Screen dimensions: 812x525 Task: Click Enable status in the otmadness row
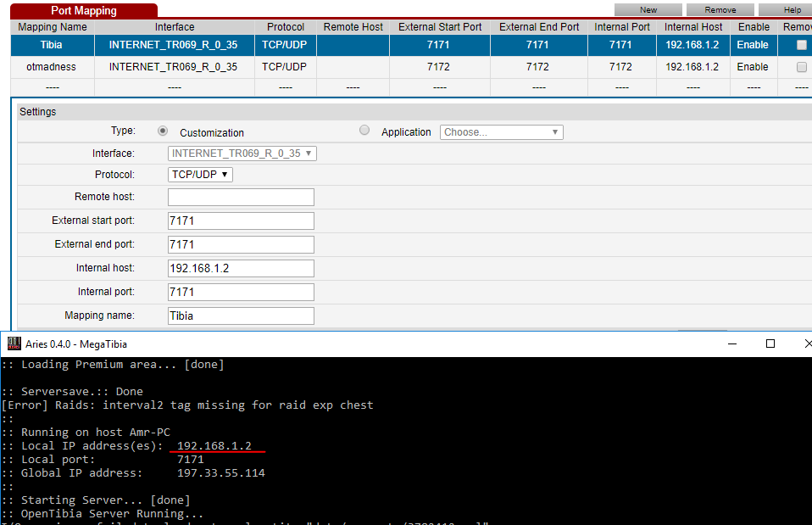753,67
